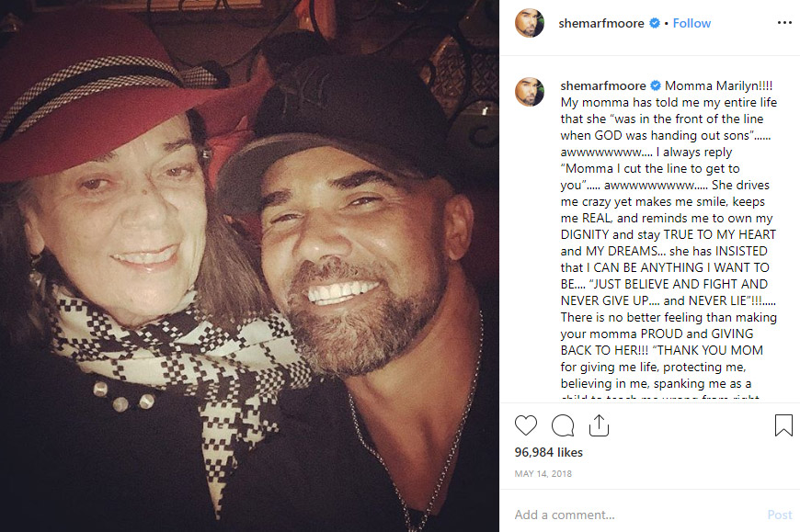The image size is (800, 532).
Task: Open the May 14, 2018 timestamp link
Action: point(542,474)
